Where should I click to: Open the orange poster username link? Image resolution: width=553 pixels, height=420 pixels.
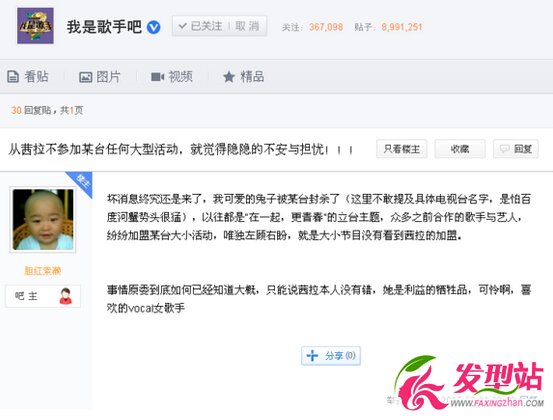point(43,271)
